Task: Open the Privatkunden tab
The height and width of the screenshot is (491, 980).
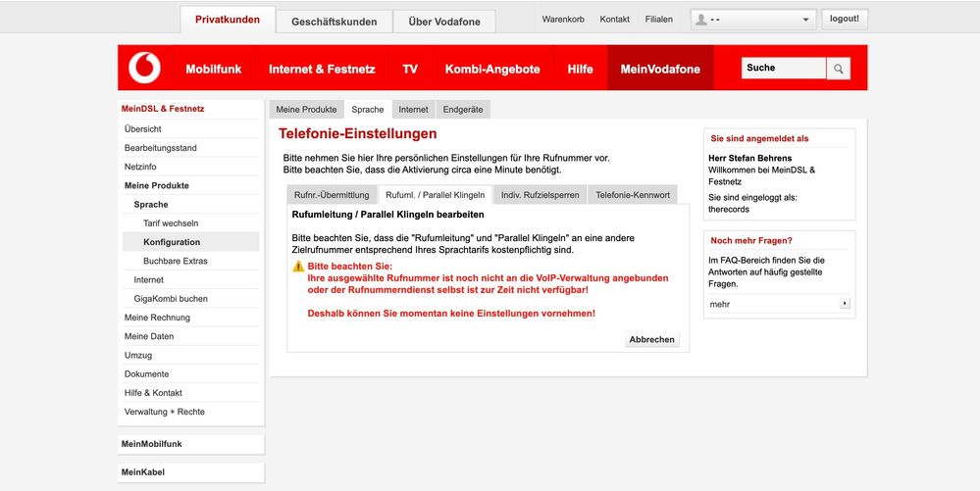Action: pos(228,20)
